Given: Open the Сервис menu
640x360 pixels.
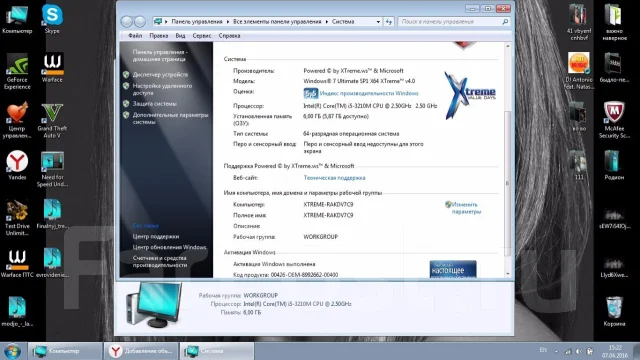Looking at the screenshot, I should tap(202, 36).
